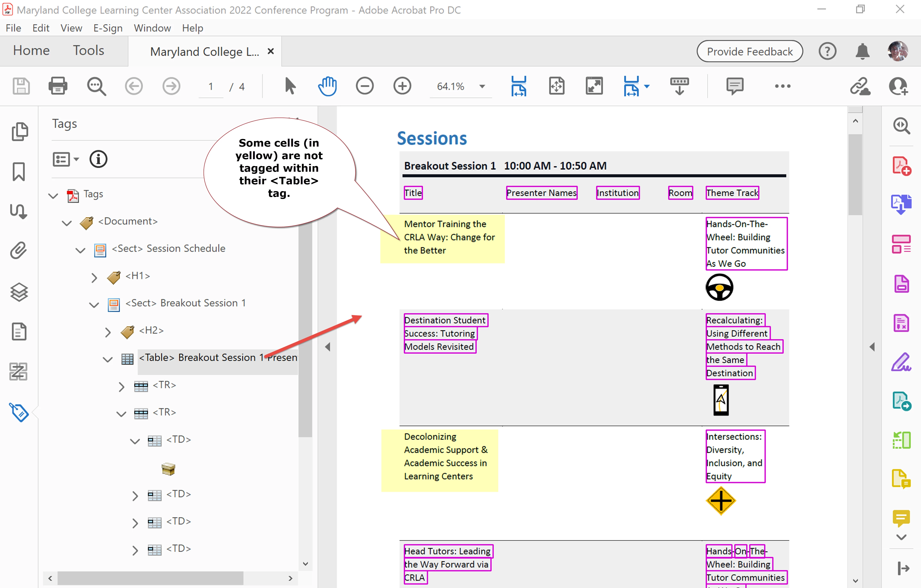Open the Layers navigation panel
921x588 pixels.
tap(19, 292)
